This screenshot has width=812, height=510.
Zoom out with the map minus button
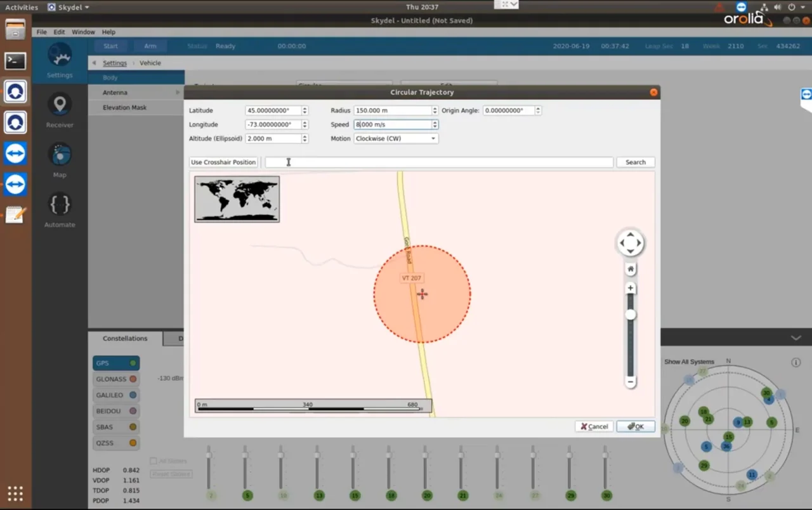631,381
